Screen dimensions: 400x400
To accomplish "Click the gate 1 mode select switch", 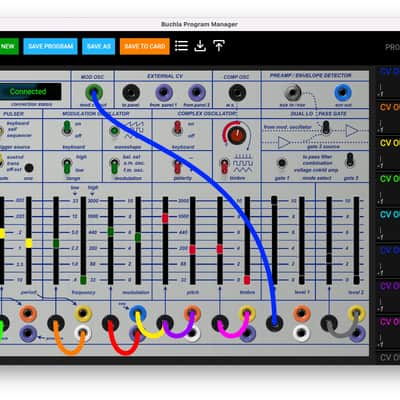I will coord(282,163).
